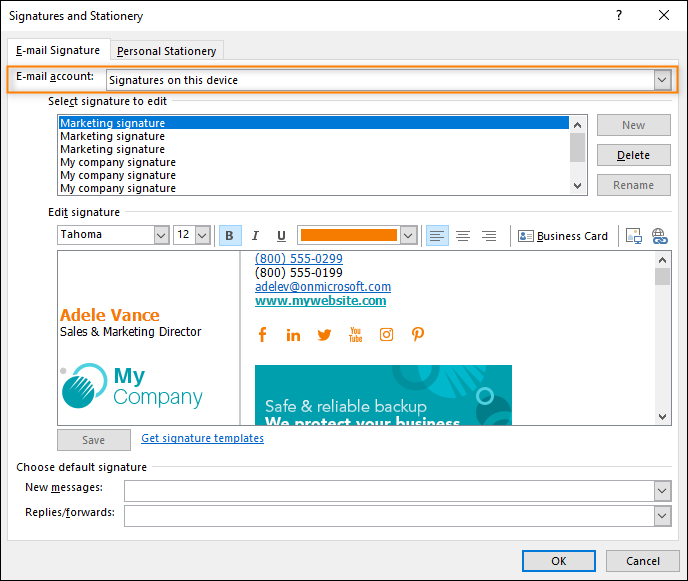Toggle Underline formatting button
The height and width of the screenshot is (581, 688).
coord(281,236)
